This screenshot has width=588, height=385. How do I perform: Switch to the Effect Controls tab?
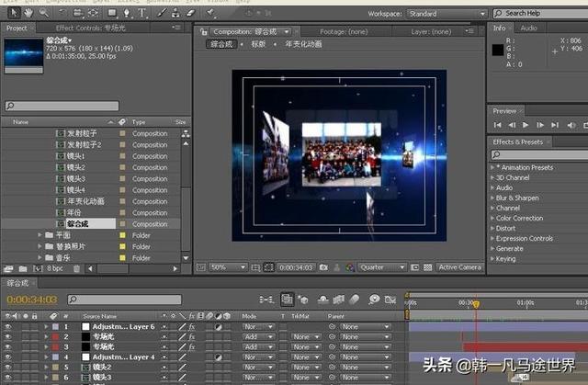coord(90,28)
